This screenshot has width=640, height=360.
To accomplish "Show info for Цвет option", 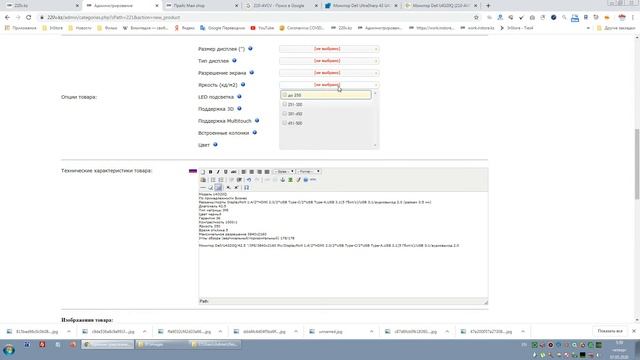I will point(215,144).
